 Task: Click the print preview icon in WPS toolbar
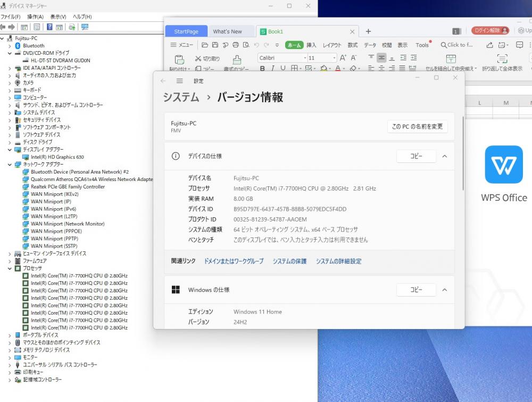click(x=246, y=45)
